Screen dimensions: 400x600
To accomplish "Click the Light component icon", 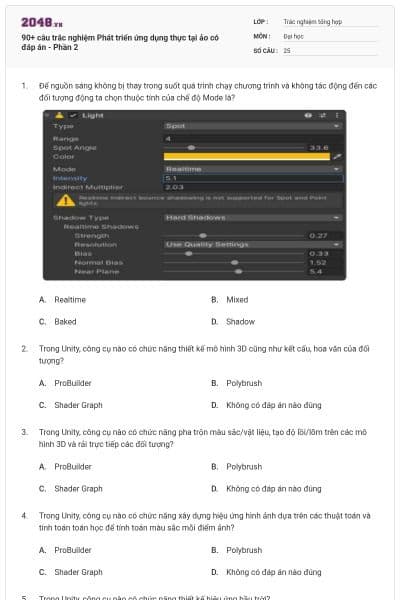I will [59, 115].
